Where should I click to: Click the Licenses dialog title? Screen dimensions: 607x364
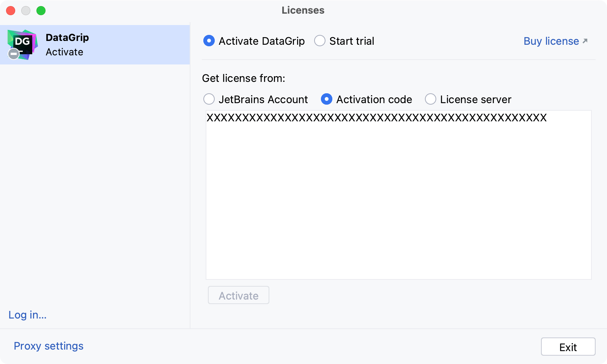(x=302, y=10)
